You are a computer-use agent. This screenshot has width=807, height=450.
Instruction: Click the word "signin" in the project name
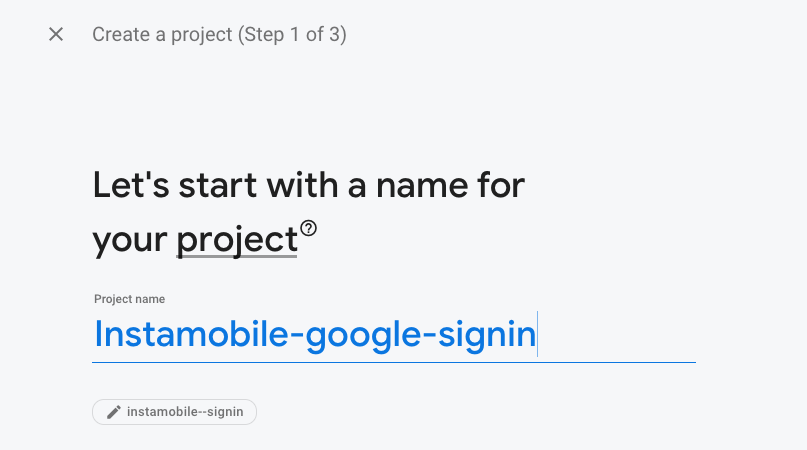(489, 334)
